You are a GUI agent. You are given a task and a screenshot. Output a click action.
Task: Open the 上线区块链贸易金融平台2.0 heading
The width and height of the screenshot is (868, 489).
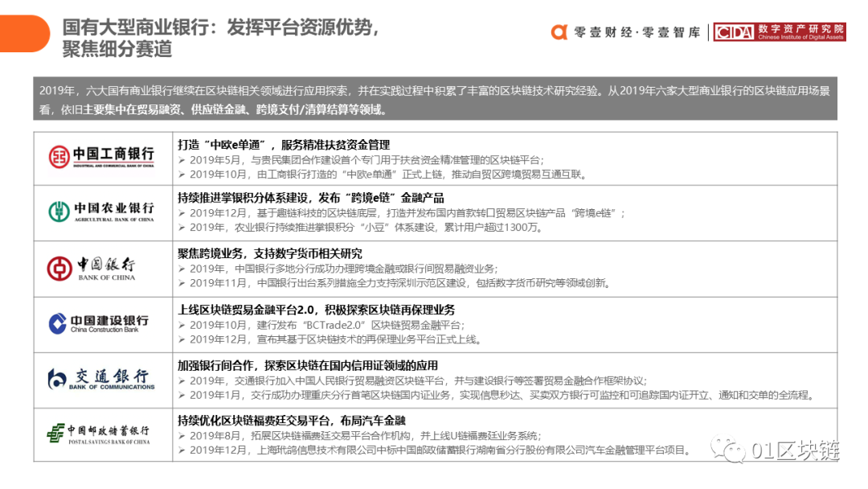click(317, 309)
